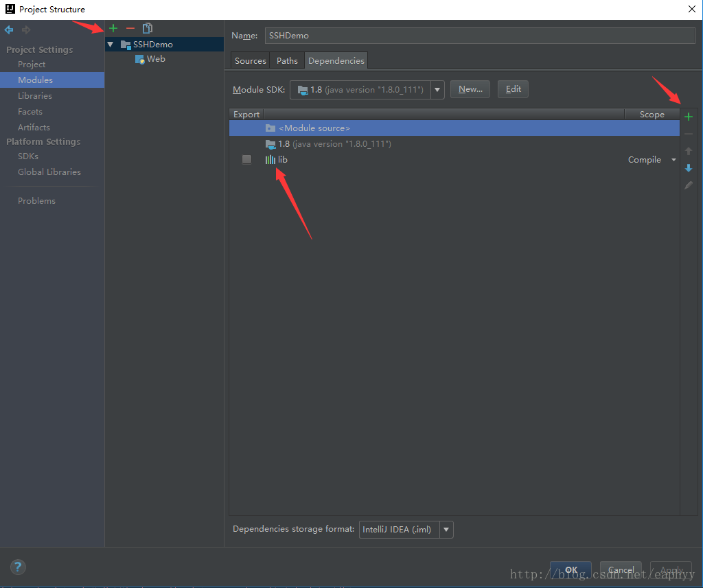
Task: Click the Scope column header
Action: 652,115
